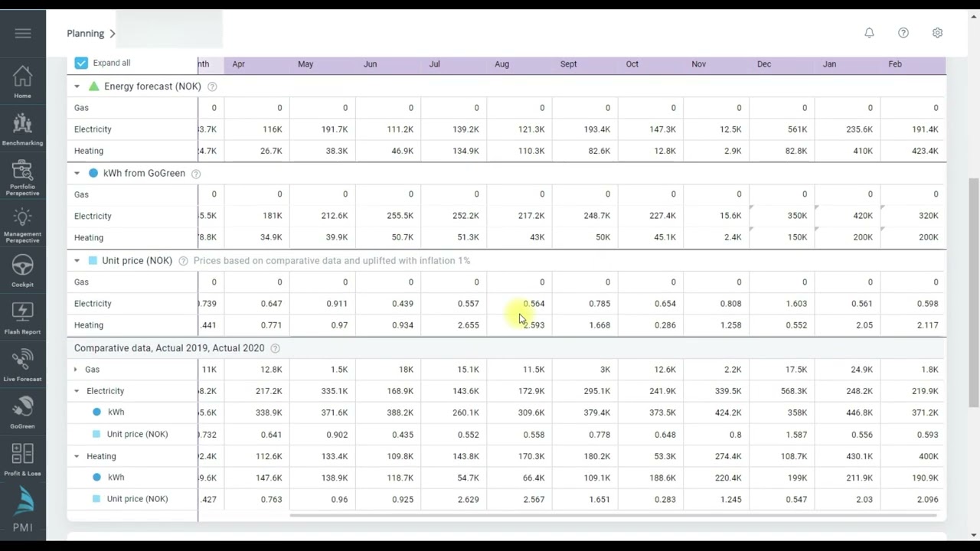Image resolution: width=980 pixels, height=551 pixels.
Task: Click Unit price square icon under Heating
Action: [96, 498]
